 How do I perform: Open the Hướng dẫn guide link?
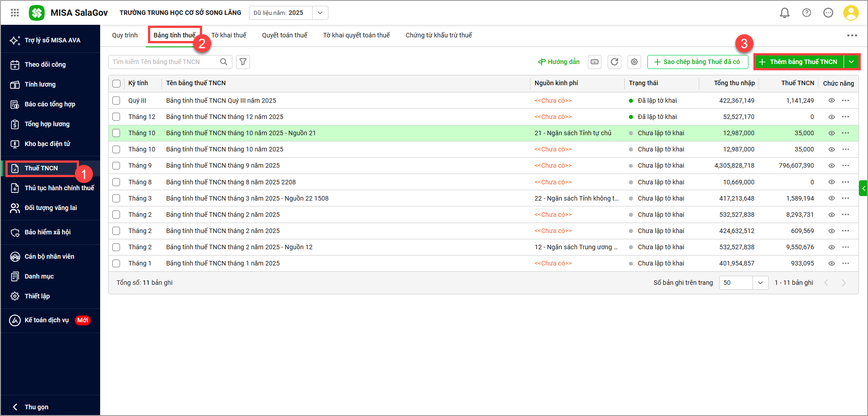(x=559, y=62)
